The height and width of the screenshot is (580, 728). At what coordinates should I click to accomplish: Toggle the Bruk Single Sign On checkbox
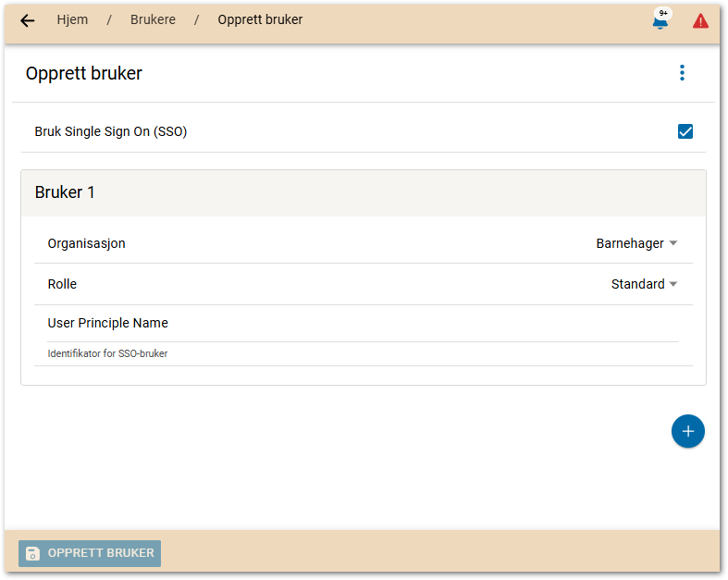tap(685, 131)
